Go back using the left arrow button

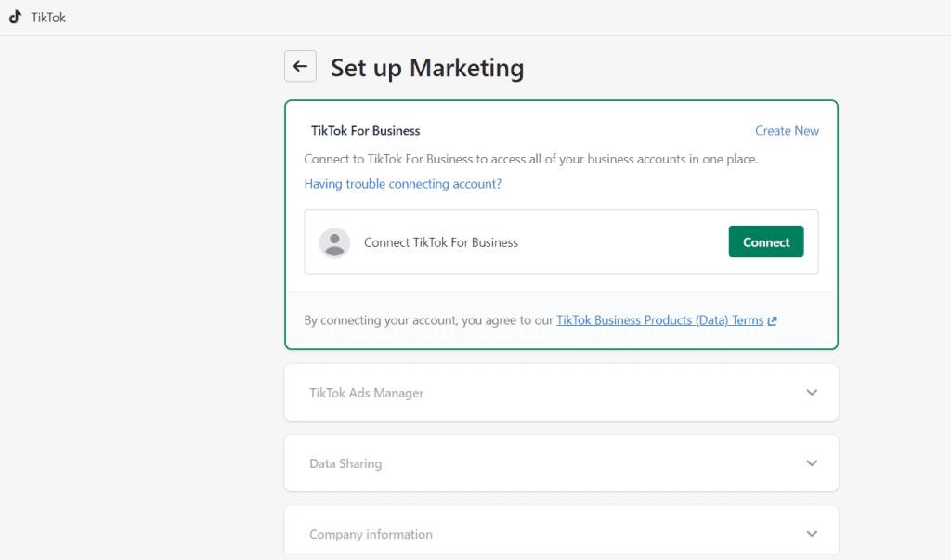point(300,66)
